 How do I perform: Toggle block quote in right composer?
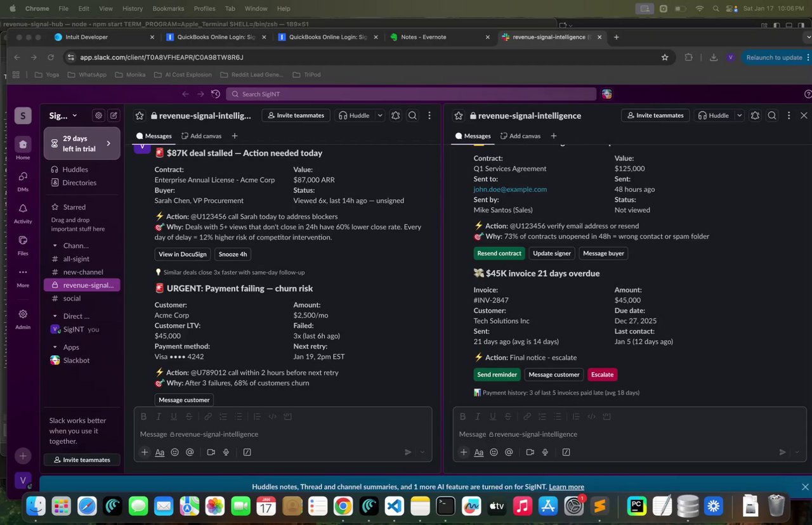[576, 417]
